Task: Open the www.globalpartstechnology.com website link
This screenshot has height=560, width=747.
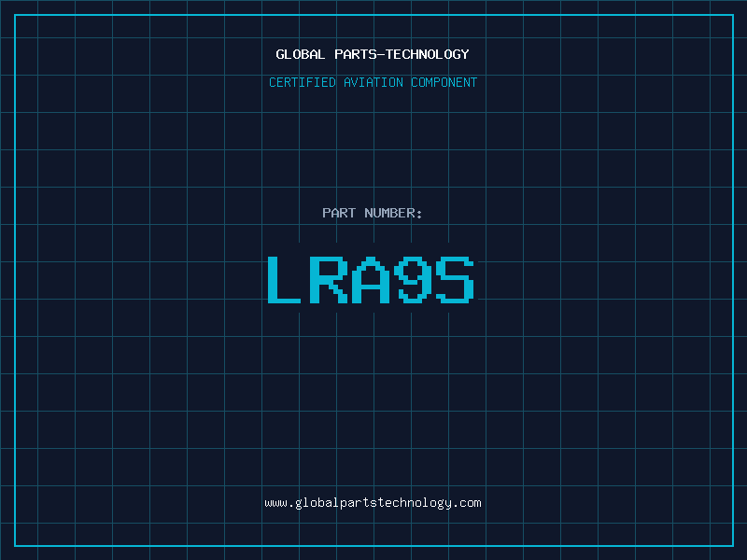Action: click(x=373, y=503)
